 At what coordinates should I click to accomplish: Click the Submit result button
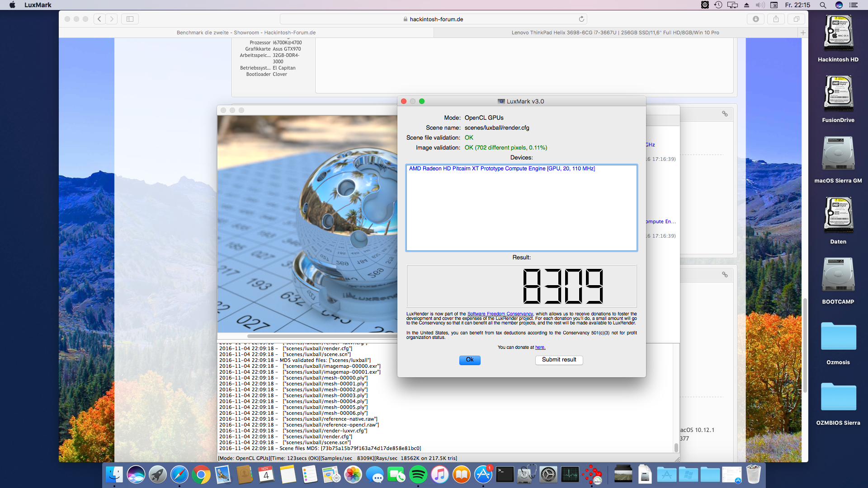[559, 360]
